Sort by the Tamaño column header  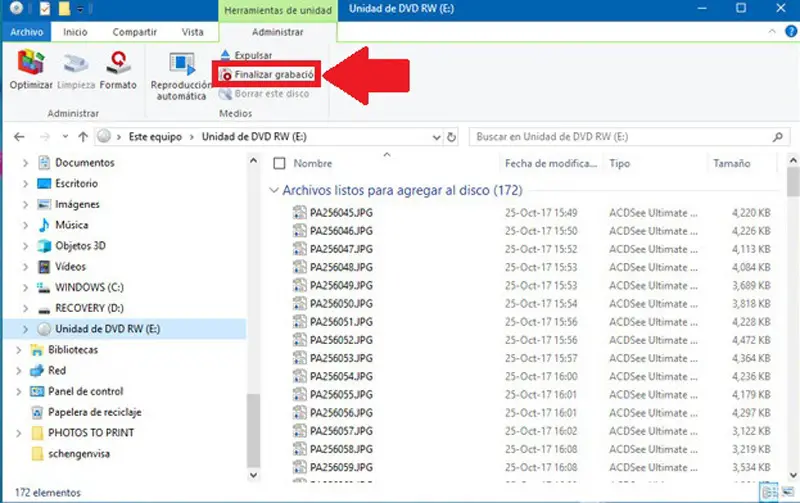click(x=732, y=163)
